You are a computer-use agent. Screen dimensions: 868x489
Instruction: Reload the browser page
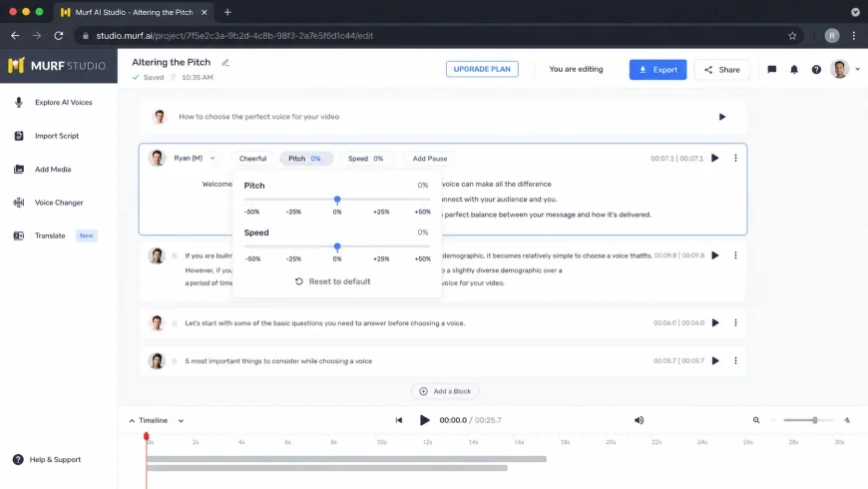point(58,36)
